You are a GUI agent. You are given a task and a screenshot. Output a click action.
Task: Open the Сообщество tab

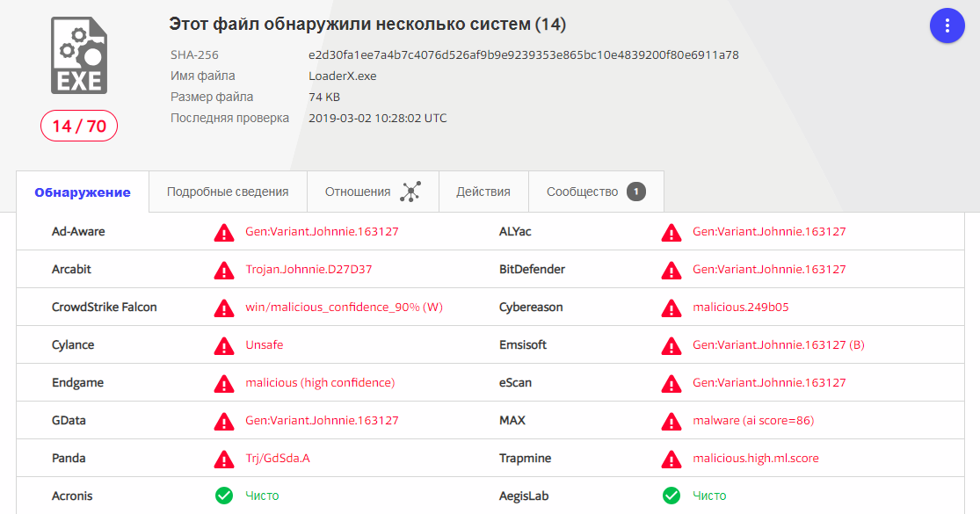click(582, 192)
